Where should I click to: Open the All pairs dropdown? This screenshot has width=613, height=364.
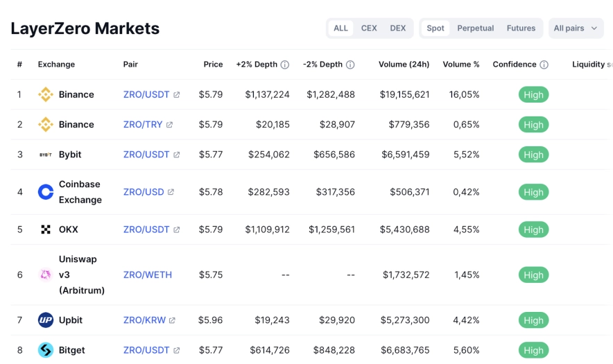576,28
